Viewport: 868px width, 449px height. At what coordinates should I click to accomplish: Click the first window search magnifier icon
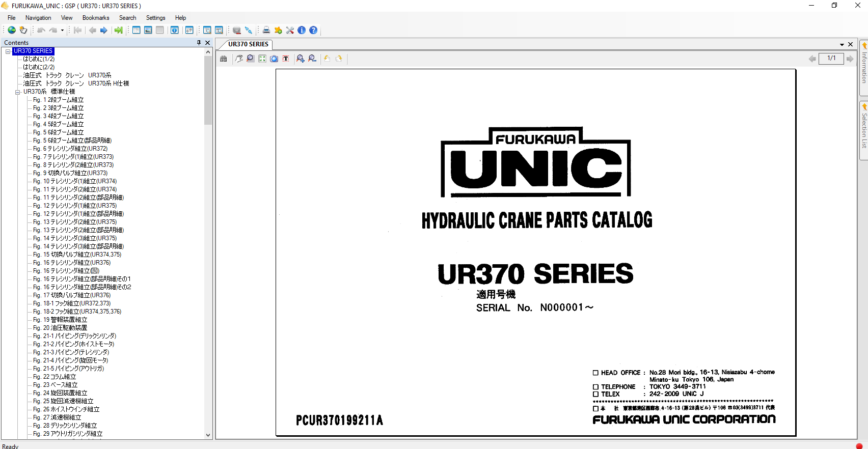(207, 31)
